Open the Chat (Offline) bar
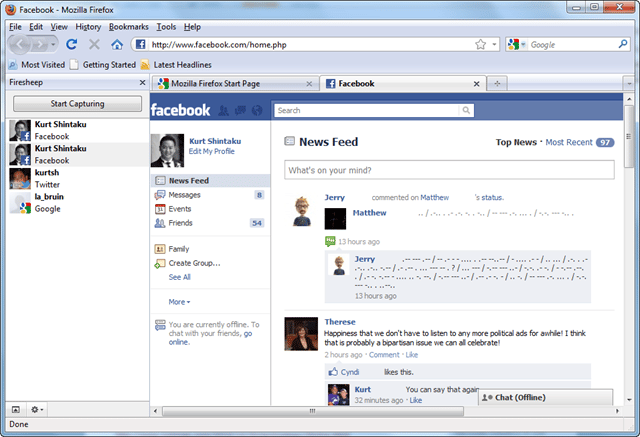 pyautogui.click(x=545, y=397)
